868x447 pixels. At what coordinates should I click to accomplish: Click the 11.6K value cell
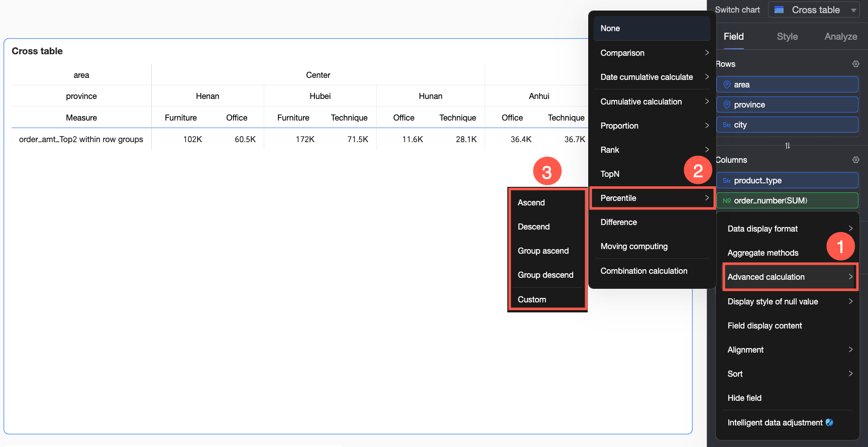412,139
